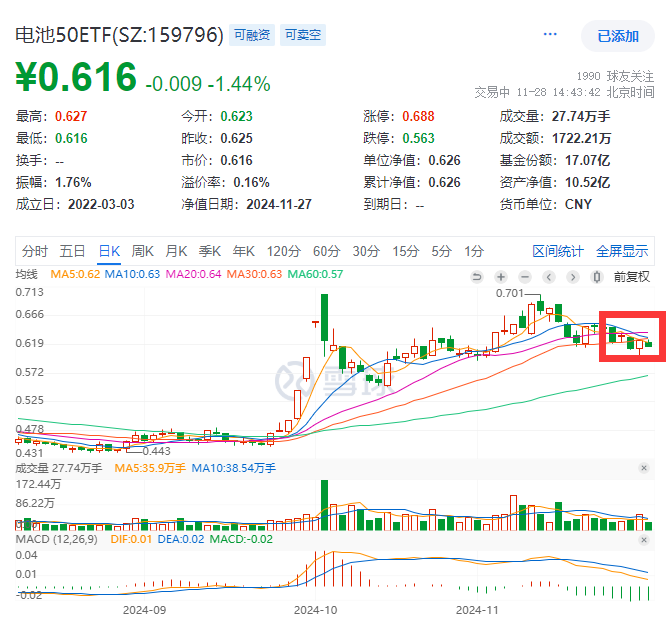The height and width of the screenshot is (625, 669).
Task: Select the 可卖空 tag
Action: click(x=303, y=35)
